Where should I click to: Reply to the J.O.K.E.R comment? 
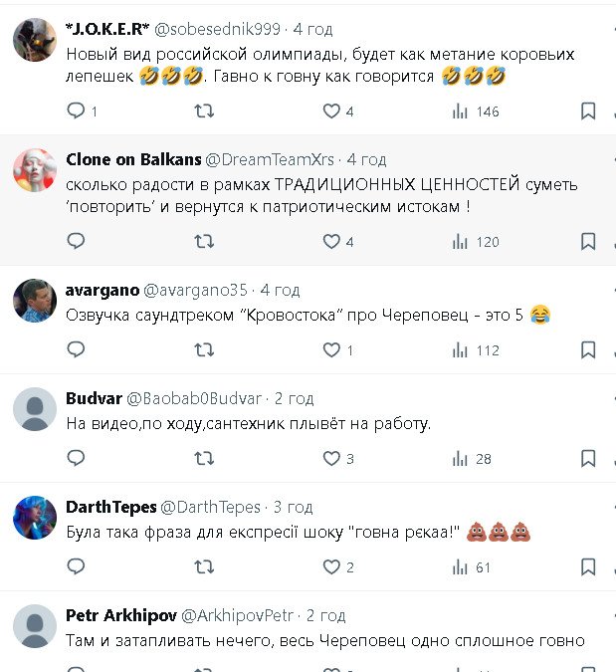click(x=77, y=112)
